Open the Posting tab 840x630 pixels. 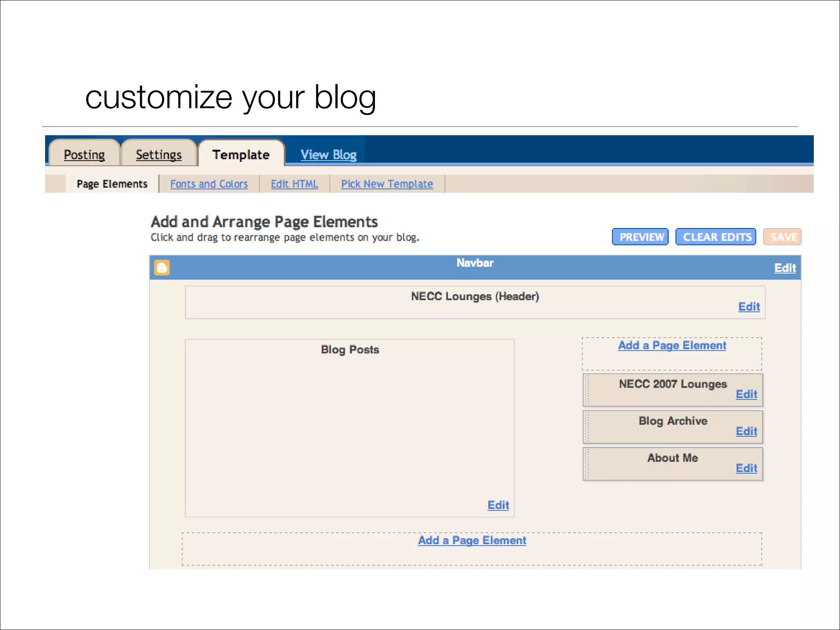point(84,155)
